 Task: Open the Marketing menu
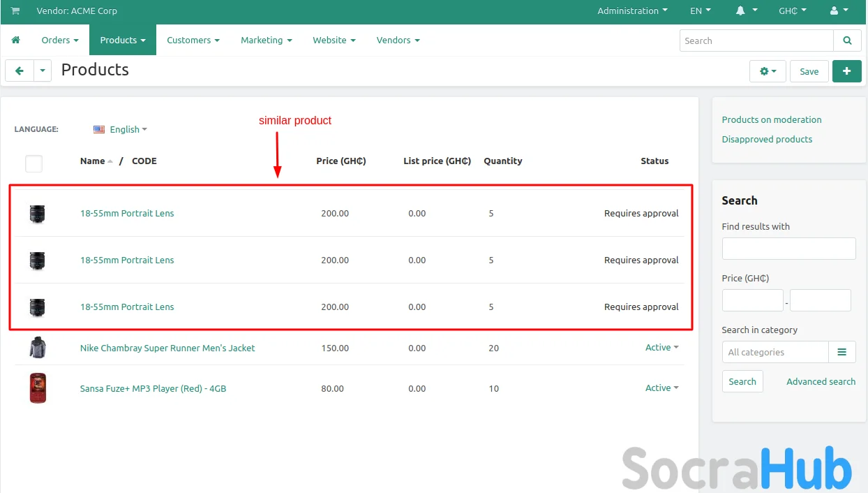(266, 41)
